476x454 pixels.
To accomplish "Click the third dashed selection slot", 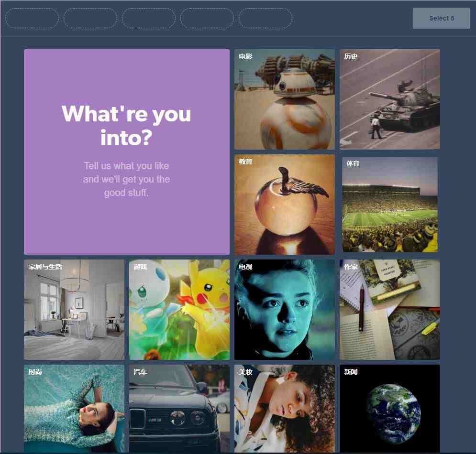I will click(149, 18).
